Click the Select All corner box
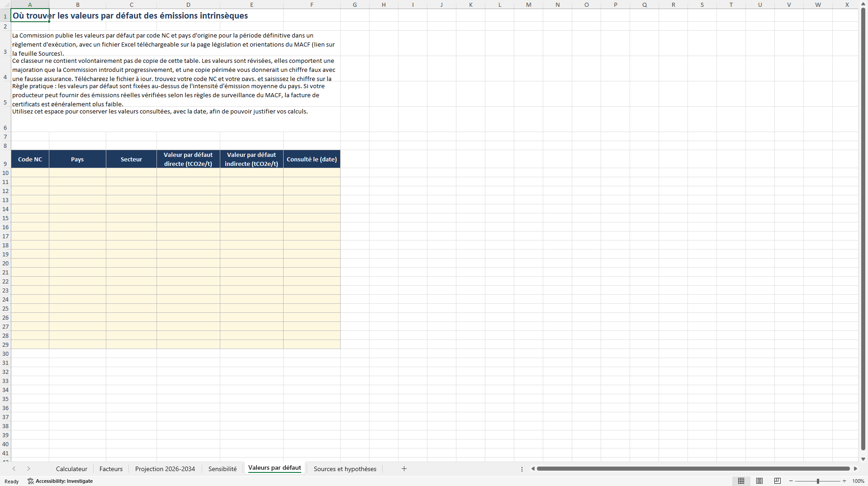 [x=5, y=5]
